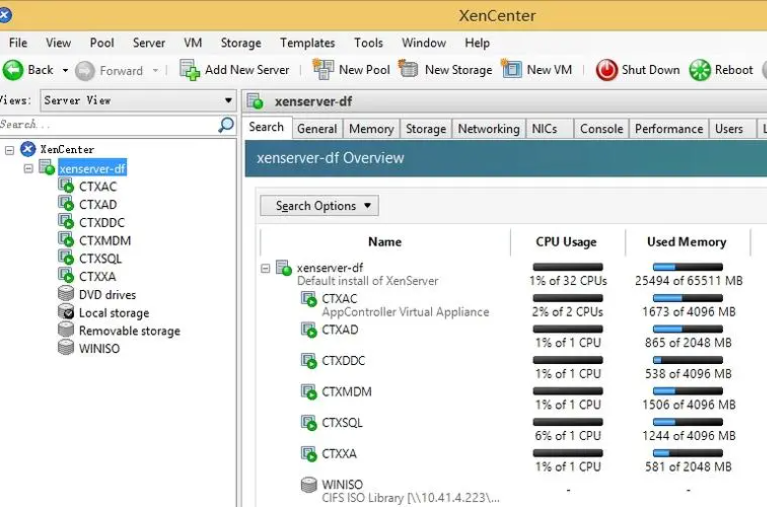Click CTXAC used memory bar
The height and width of the screenshot is (523, 767).
[688, 298]
